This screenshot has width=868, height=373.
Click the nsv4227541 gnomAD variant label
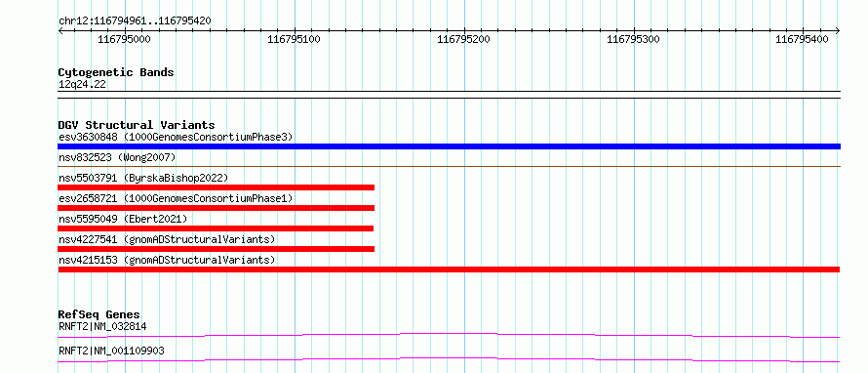(x=167, y=239)
